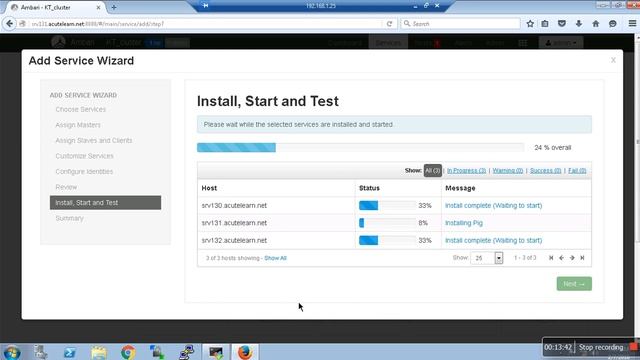The image size is (640, 360).
Task: Open the admin user dropdown in Ambari header
Action: 561,42
